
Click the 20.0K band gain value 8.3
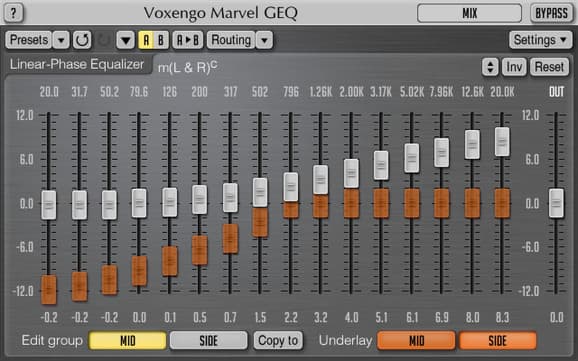click(502, 317)
